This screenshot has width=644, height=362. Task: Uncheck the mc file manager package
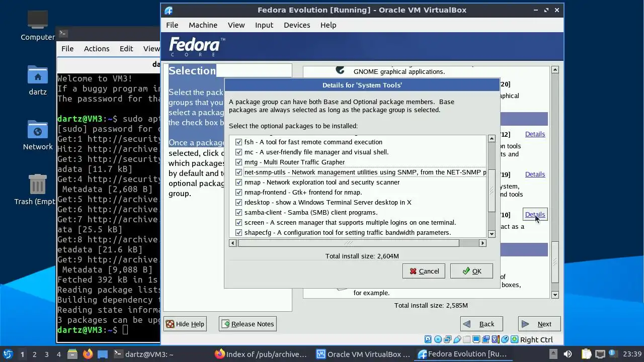[238, 152]
